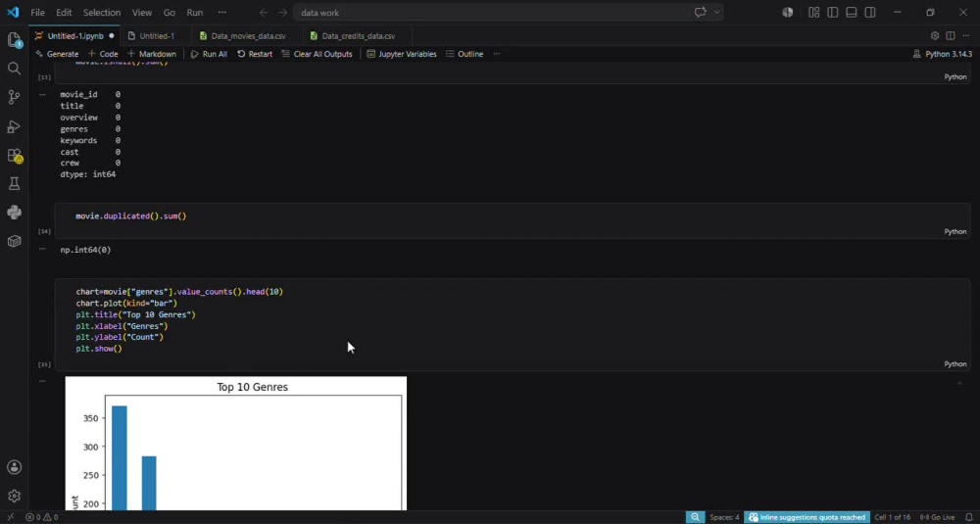The width and height of the screenshot is (980, 524).
Task: Open the View menu
Action: (142, 13)
